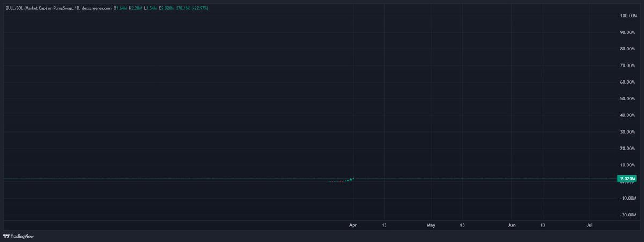Image resolution: width=644 pixels, height=242 pixels.
Task: Click the 13 label between May and Jun
Action: pos(463,225)
